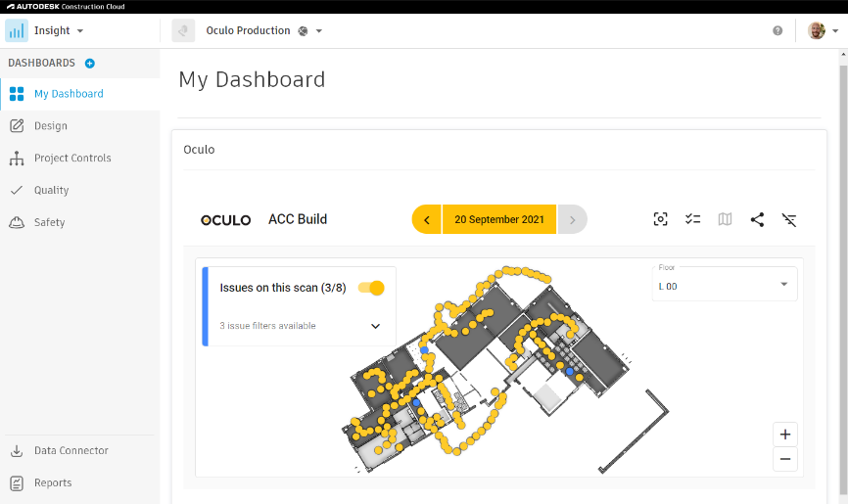Click the user profile avatar
The width and height of the screenshot is (848, 504).
pyautogui.click(x=817, y=30)
